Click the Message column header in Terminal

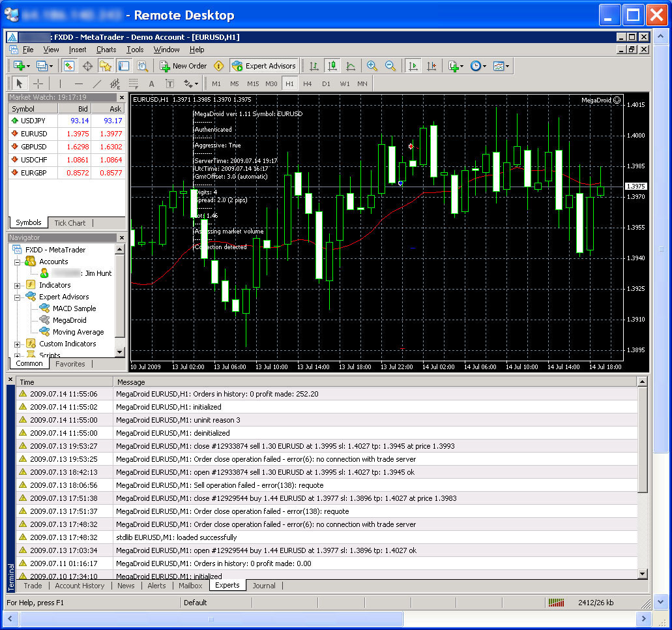tap(375, 382)
